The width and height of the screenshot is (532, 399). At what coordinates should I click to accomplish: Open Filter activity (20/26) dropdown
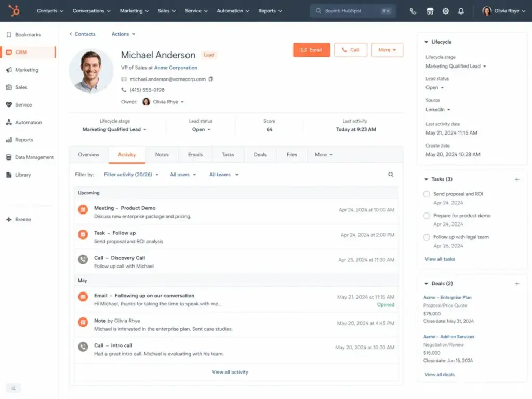(131, 175)
